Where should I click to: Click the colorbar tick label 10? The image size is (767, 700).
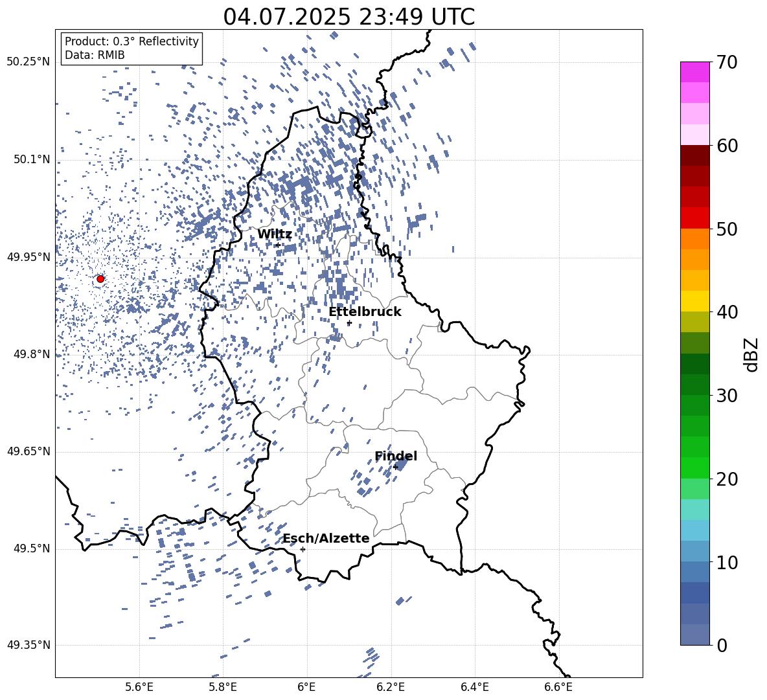pyautogui.click(x=727, y=562)
